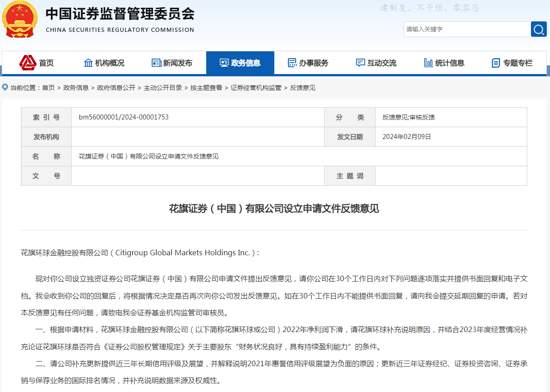Navigate to 证券经营机构监管 breadcrumb link
Image resolution: width=550 pixels, height=392 pixels.
(256, 88)
